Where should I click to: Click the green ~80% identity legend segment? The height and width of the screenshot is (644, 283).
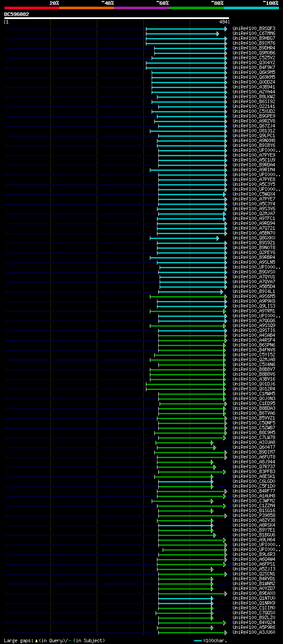click(196, 8)
